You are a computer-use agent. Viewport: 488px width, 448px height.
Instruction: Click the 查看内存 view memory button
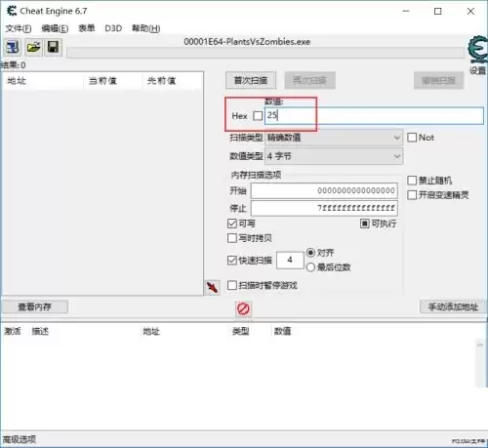coord(34,306)
